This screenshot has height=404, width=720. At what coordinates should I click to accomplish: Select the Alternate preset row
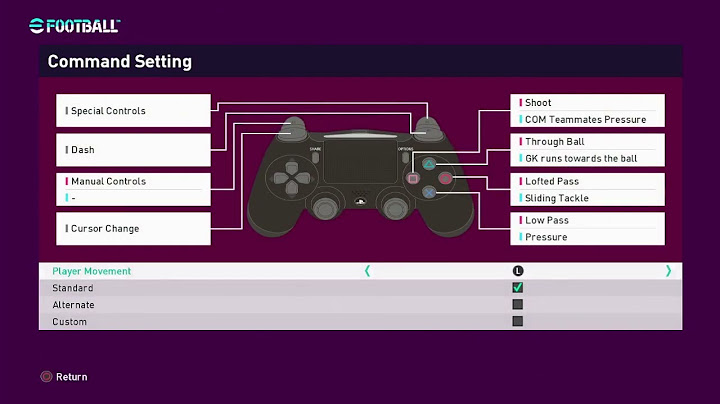(x=360, y=305)
